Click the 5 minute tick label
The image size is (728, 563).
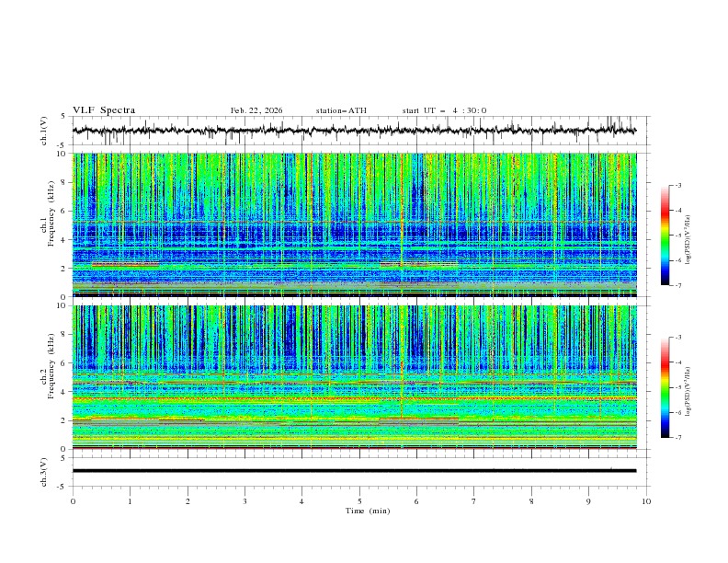coord(359,501)
